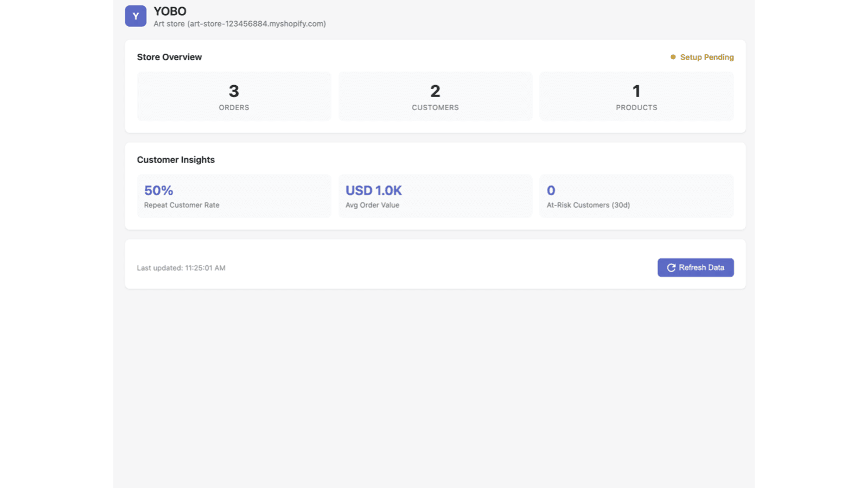Screen dimensions: 868x488
Task: Open the Products stat card
Action: (636, 96)
